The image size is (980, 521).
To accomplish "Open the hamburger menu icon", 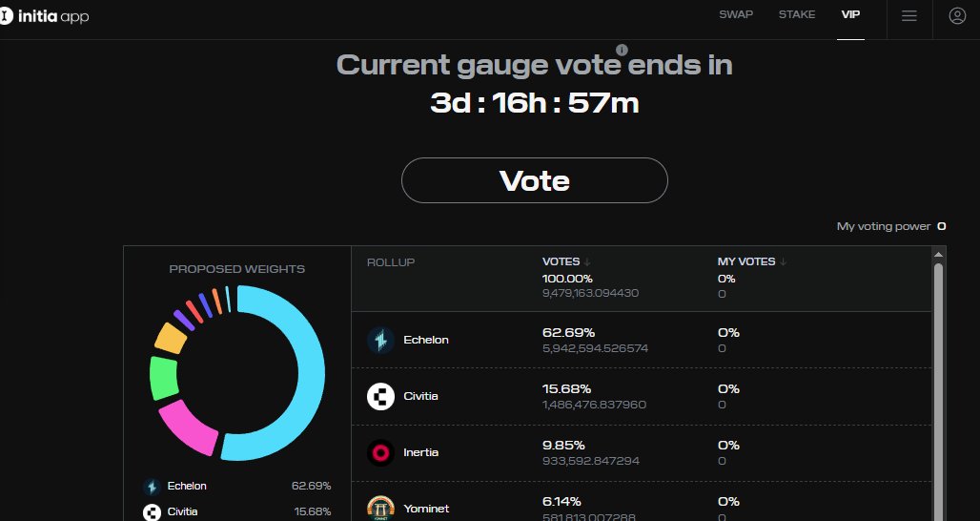I will [x=909, y=15].
